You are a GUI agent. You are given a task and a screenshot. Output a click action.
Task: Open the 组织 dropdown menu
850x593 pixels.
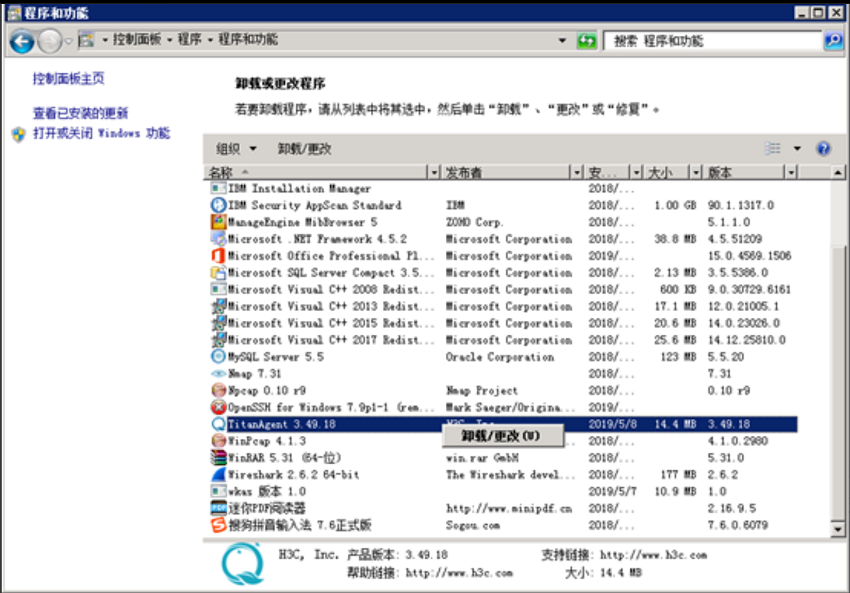coord(236,149)
